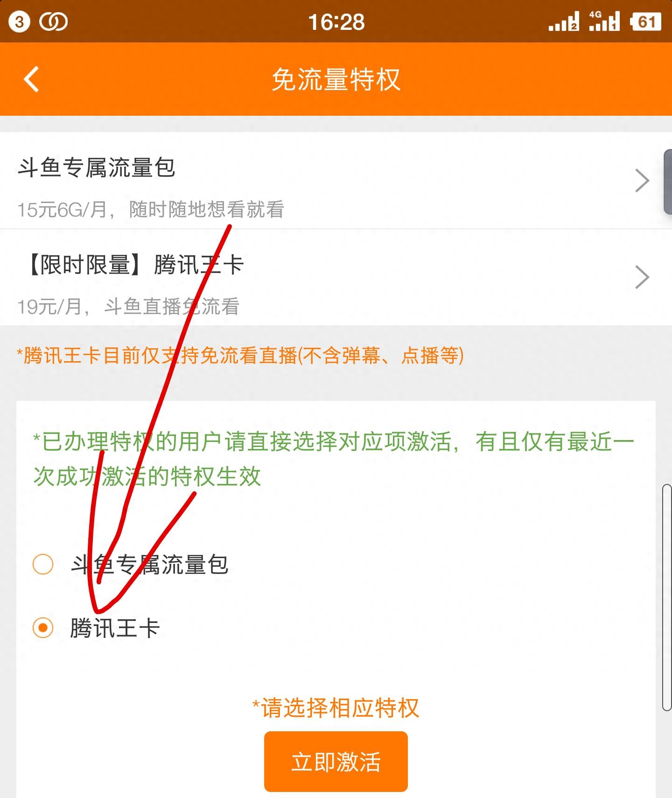Open the 15元6G/月 package details row
This screenshot has height=798, width=672.
pyautogui.click(x=336, y=181)
